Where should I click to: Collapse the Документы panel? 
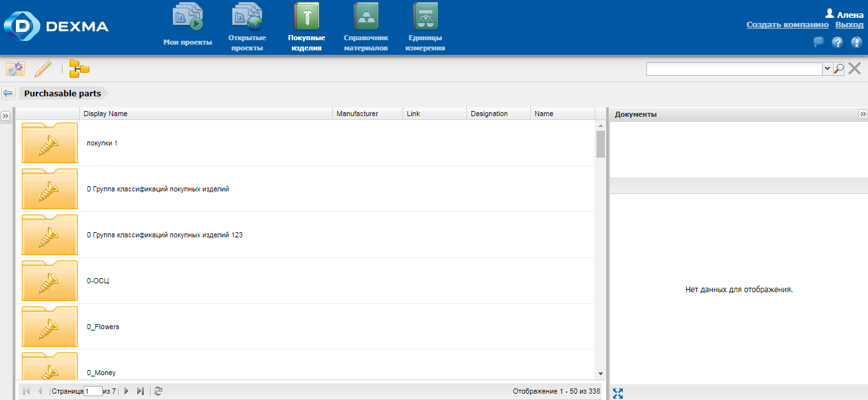pyautogui.click(x=863, y=114)
